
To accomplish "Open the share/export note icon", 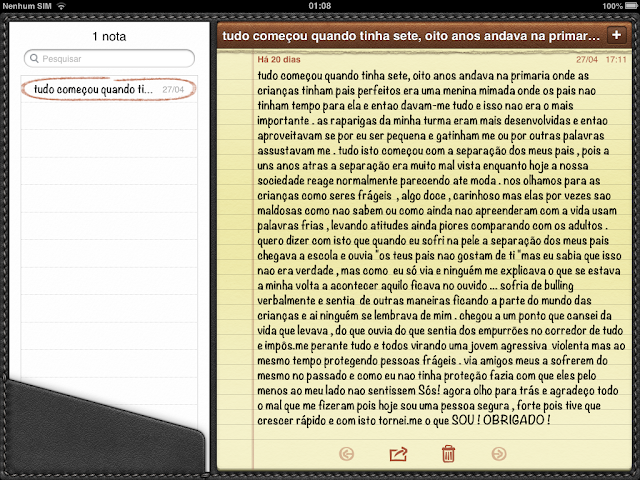I will (398, 454).
